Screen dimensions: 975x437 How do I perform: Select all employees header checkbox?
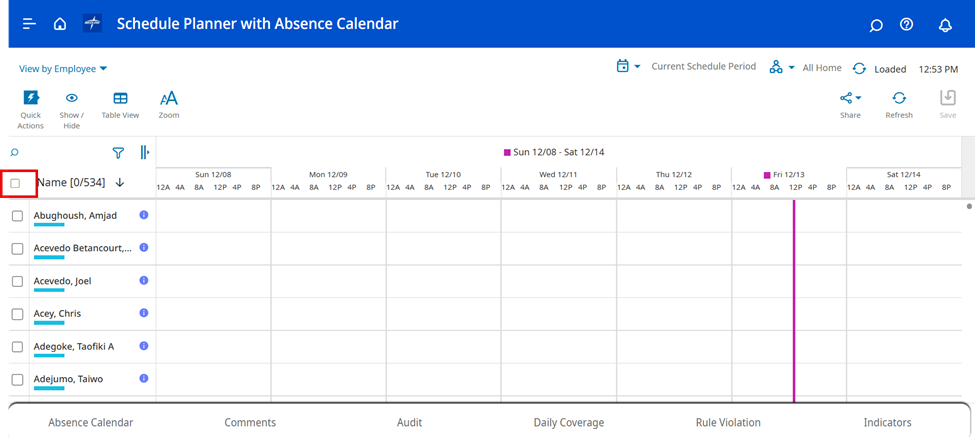(x=16, y=183)
